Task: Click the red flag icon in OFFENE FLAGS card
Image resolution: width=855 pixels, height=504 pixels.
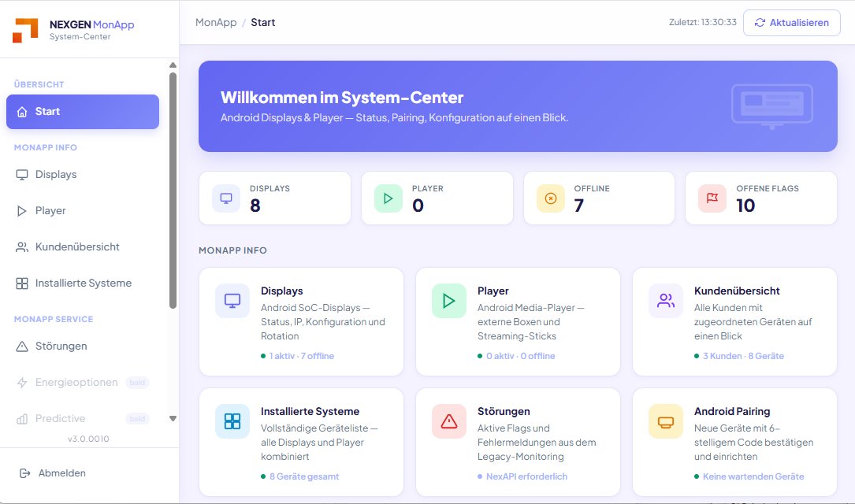Action: [712, 198]
